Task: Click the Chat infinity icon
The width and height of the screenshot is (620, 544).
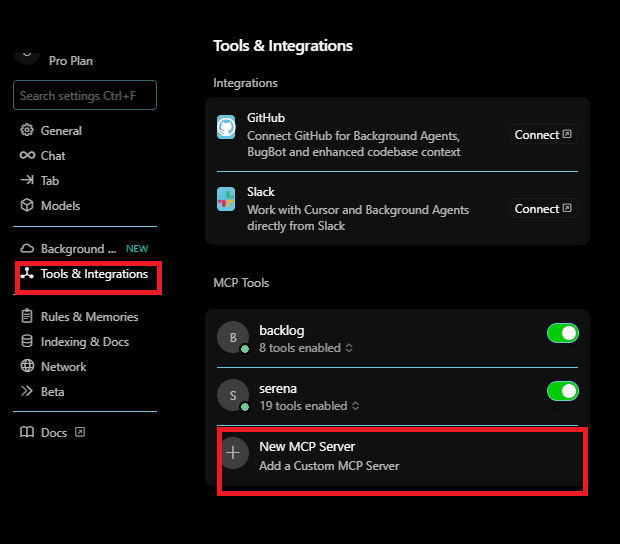Action: (27, 155)
